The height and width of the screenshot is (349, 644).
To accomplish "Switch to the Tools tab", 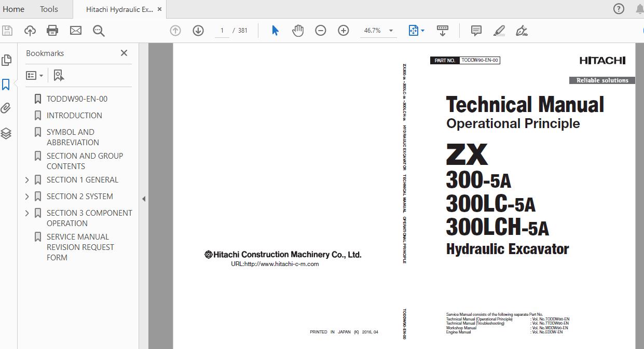I will click(x=49, y=9).
